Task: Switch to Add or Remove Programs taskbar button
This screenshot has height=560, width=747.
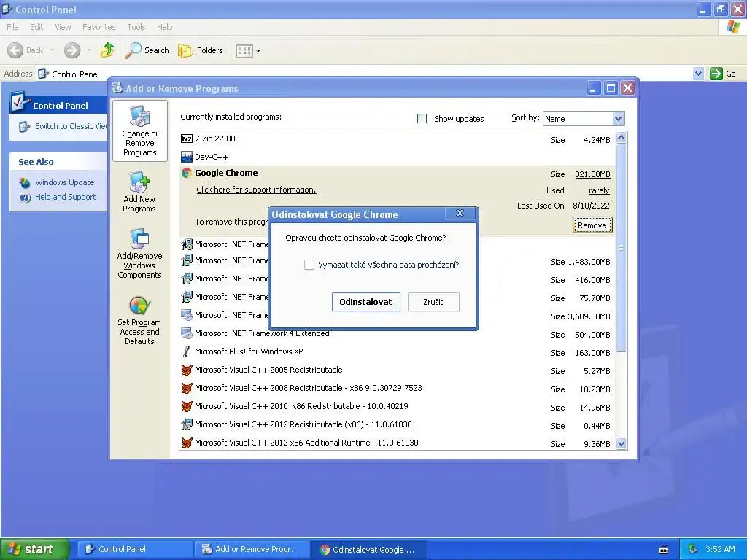Action: click(252, 549)
